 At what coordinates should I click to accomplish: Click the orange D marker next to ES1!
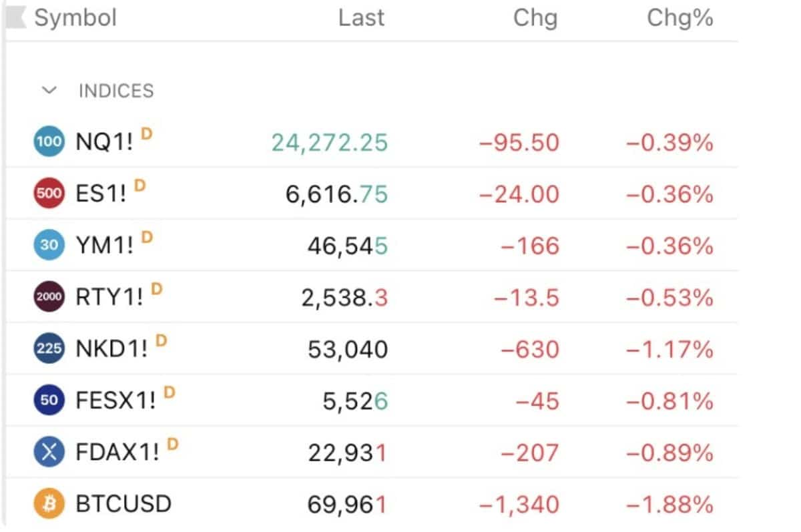[140, 186]
